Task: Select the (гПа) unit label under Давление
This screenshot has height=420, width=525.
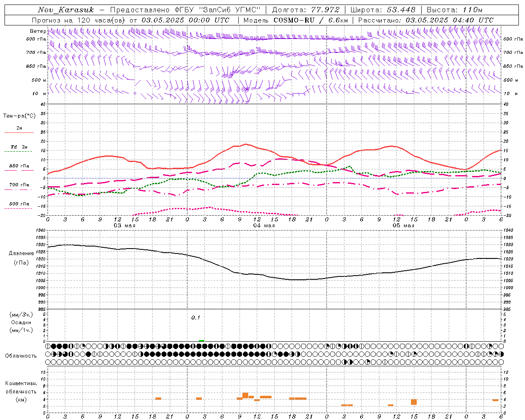Action: [x=21, y=263]
